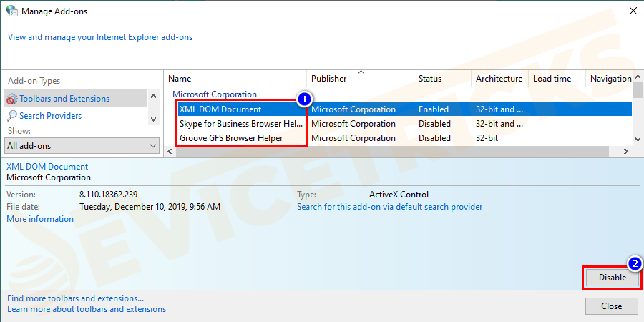Close the Manage Add-ons window with X
The width and height of the screenshot is (644, 322).
tap(633, 11)
